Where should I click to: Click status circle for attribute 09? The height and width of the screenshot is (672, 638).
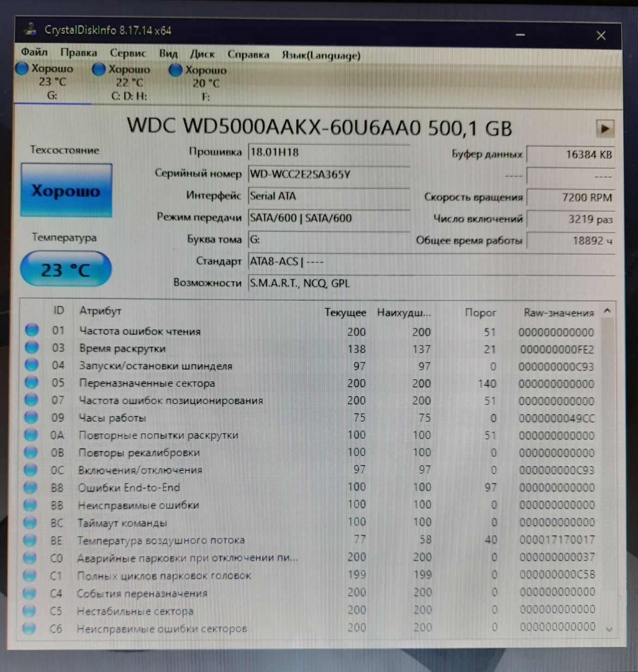coord(31,417)
